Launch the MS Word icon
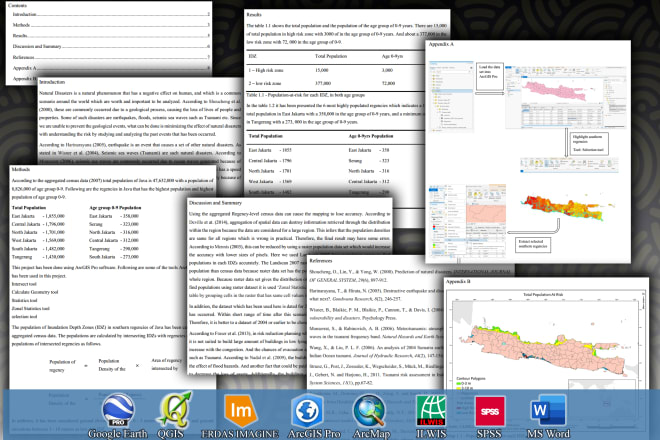The height and width of the screenshot is (440, 660). (x=548, y=411)
